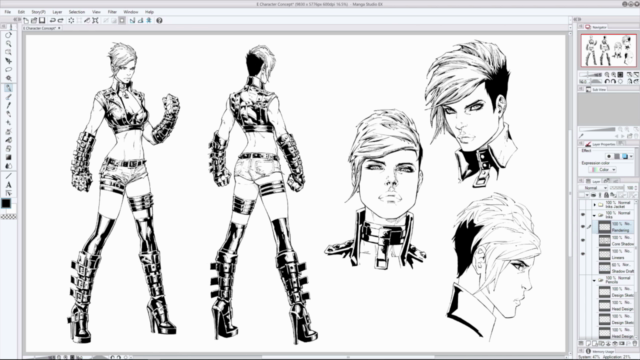
Task: Toggle the Layer Color effect button
Action: click(x=625, y=156)
